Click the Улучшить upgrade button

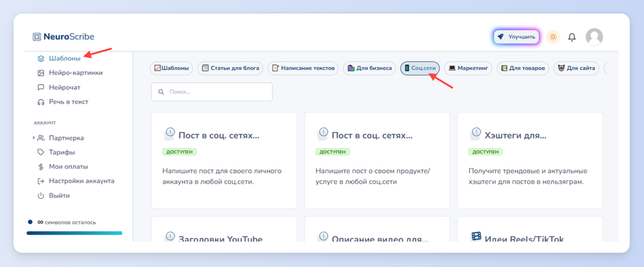516,36
